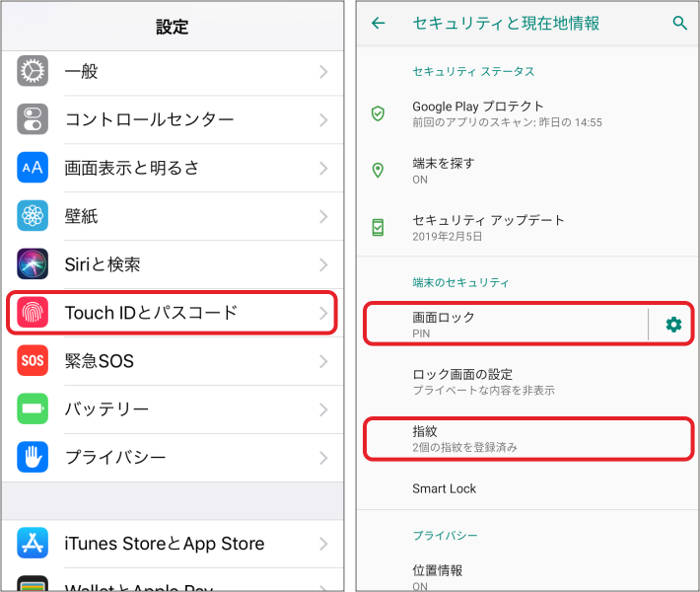Open Find My Device (端末を探す) entry
This screenshot has width=700, height=592.
[527, 171]
